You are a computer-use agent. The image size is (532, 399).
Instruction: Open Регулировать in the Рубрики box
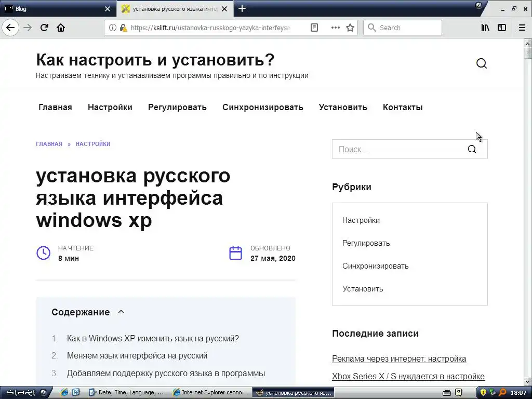tap(366, 243)
